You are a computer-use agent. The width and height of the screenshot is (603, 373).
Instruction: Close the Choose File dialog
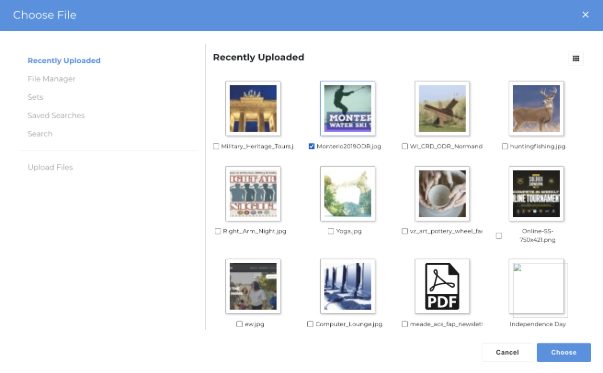tap(585, 15)
